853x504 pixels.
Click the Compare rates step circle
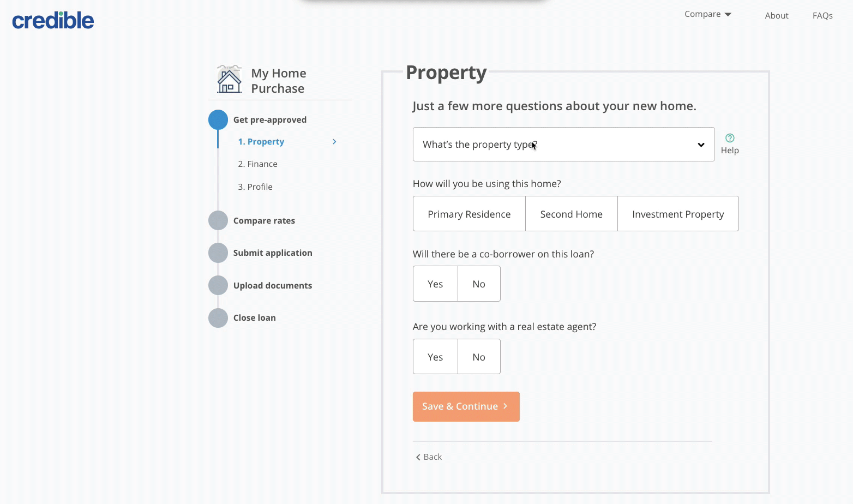218,220
